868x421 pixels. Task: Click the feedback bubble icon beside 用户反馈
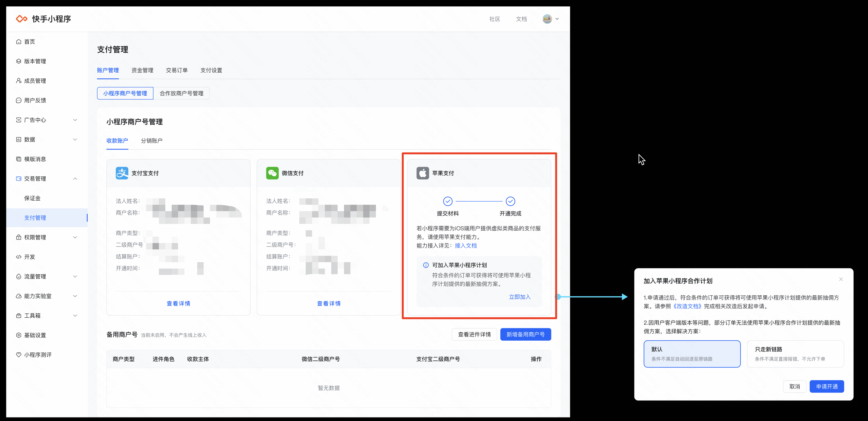point(19,100)
